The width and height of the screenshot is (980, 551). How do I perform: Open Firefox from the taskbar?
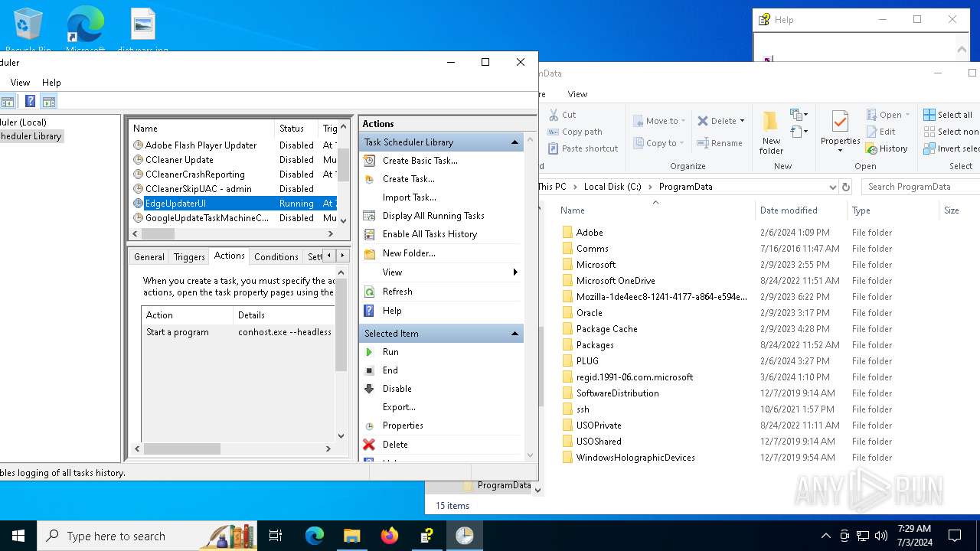[x=390, y=536]
